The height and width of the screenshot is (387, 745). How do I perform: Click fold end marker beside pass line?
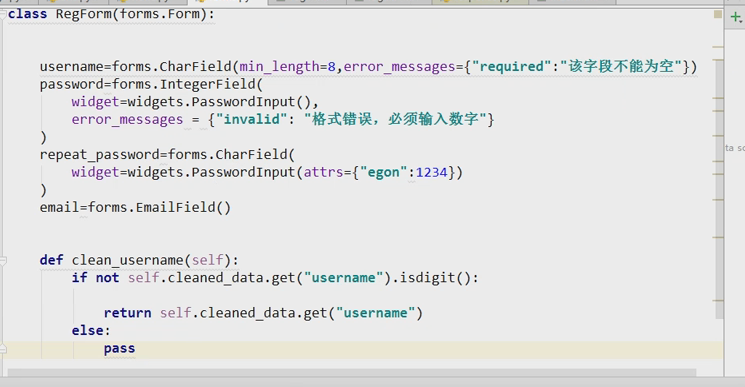(3, 349)
